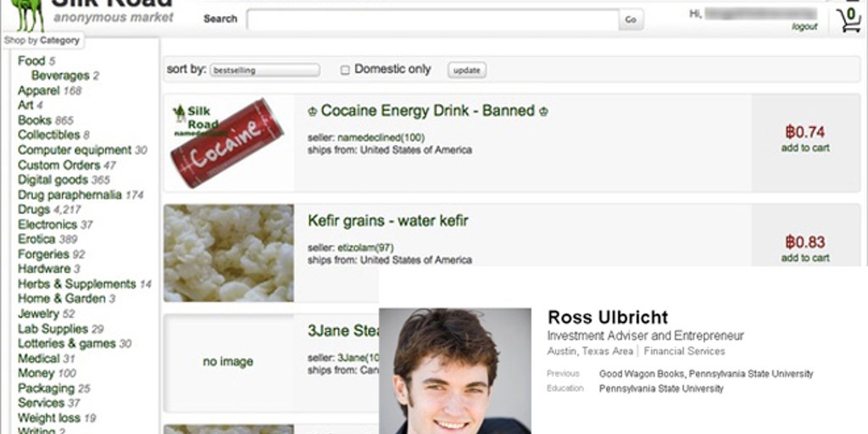Open the Digital goods category
Image resolution: width=868 pixels, height=434 pixels.
tap(53, 180)
